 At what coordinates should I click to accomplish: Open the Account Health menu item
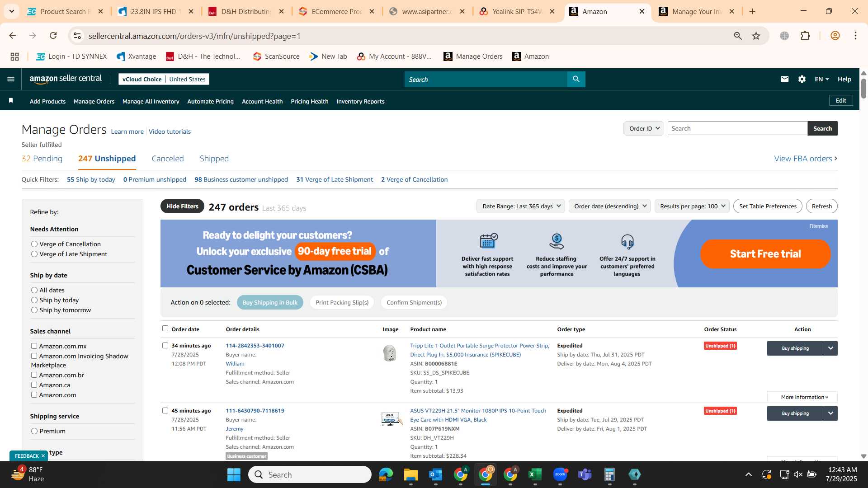262,101
